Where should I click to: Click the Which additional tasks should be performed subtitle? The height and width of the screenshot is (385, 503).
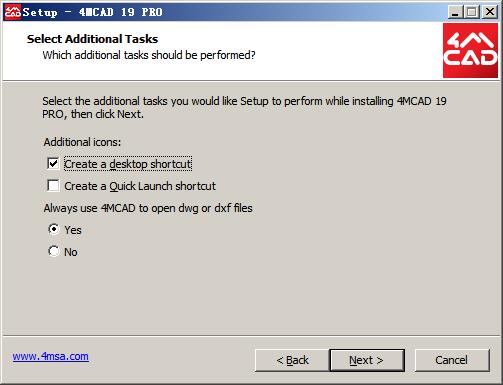pyautogui.click(x=149, y=55)
